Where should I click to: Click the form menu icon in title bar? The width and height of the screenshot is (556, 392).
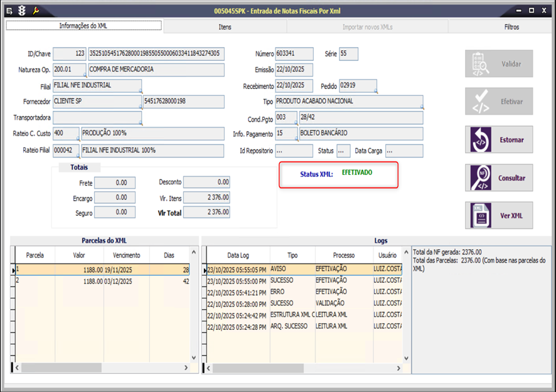tap(9, 11)
